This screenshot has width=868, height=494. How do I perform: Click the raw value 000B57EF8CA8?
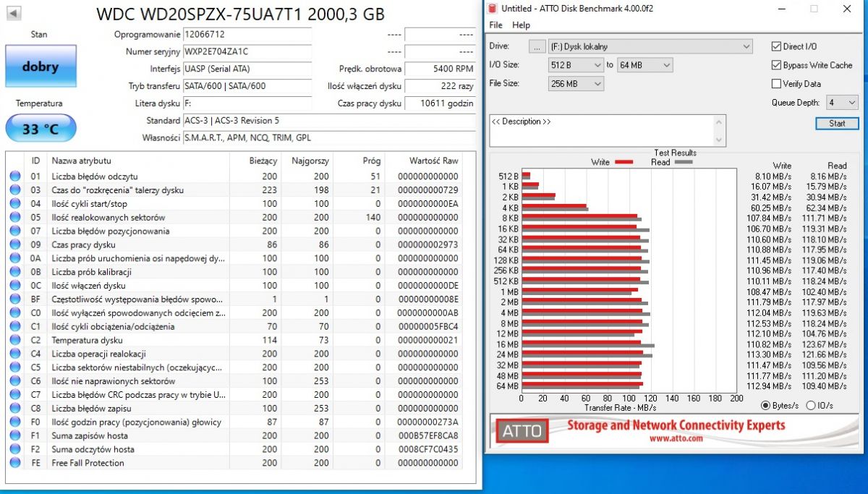point(429,435)
